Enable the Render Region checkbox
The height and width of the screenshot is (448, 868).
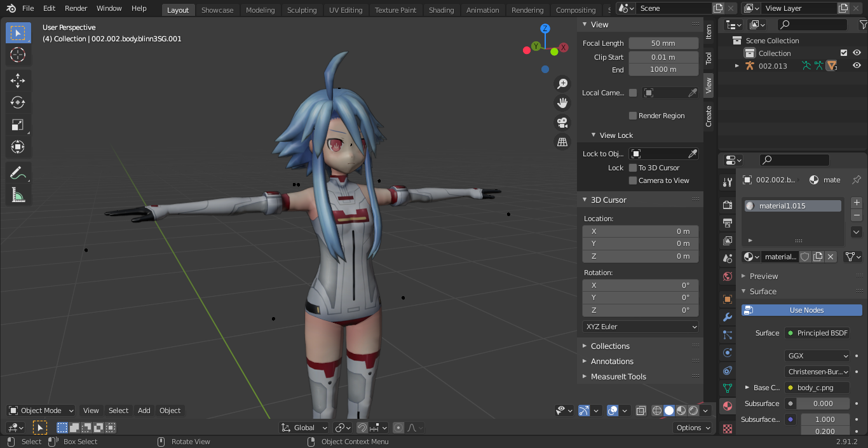click(x=633, y=116)
